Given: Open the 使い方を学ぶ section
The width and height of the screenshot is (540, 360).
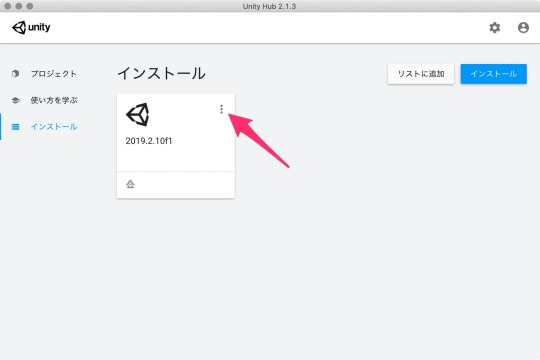Looking at the screenshot, I should tap(54, 100).
